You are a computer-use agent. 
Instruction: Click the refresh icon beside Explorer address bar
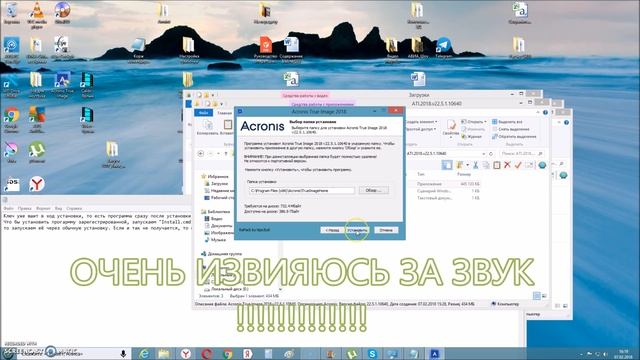point(491,153)
